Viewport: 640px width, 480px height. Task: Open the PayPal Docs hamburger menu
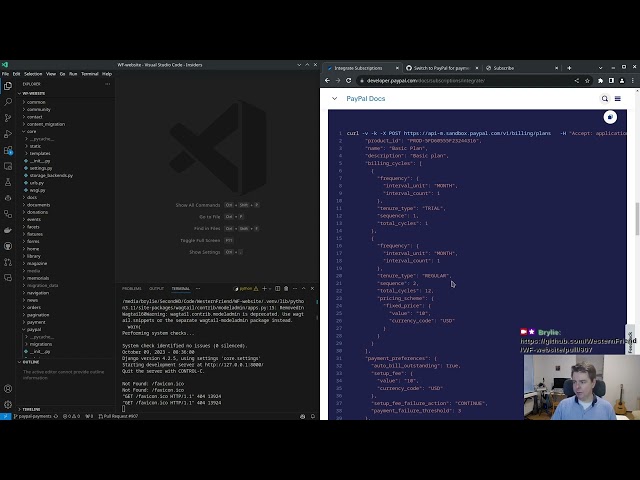pos(618,98)
